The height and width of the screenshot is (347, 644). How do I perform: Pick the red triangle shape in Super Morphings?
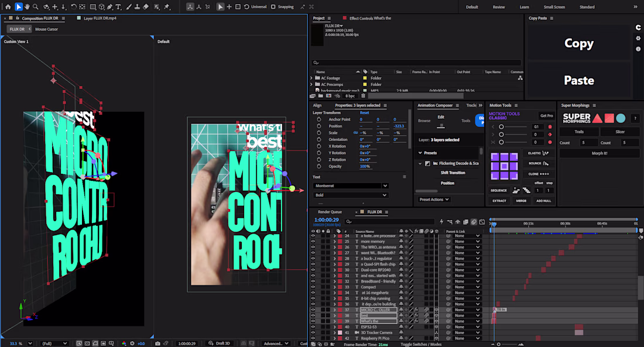click(598, 118)
